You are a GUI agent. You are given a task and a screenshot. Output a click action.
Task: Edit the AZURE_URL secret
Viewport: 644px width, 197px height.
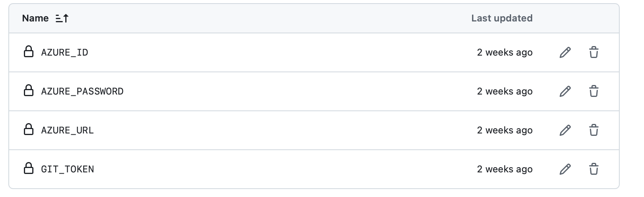(565, 130)
